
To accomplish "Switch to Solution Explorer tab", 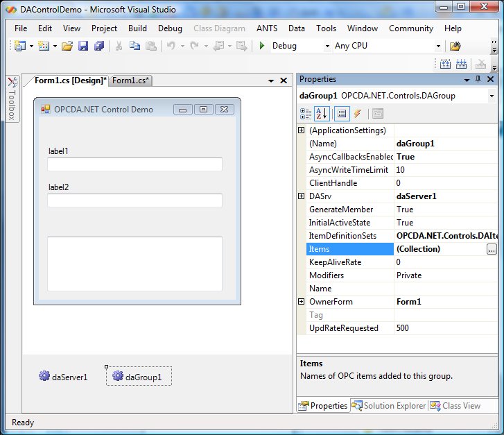I will (x=389, y=406).
